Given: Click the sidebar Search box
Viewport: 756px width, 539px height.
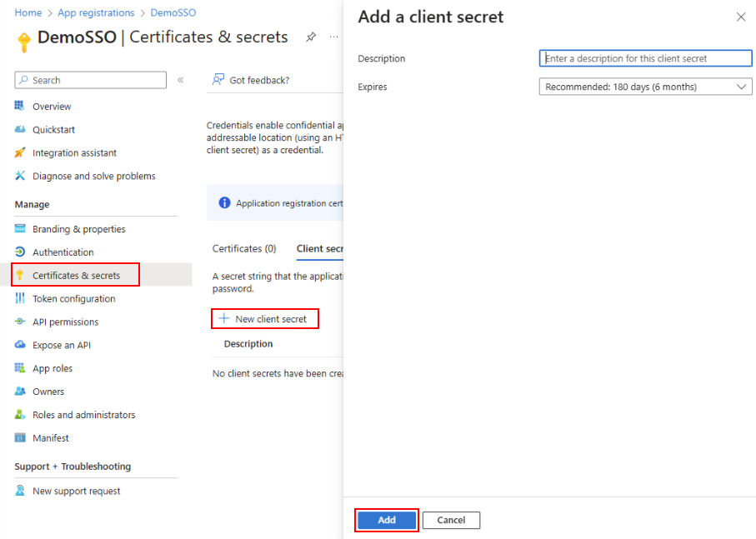Looking at the screenshot, I should (x=90, y=80).
